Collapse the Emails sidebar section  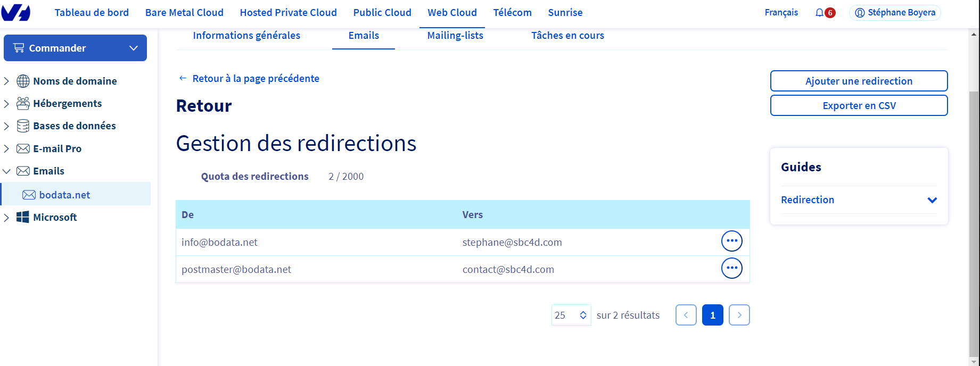click(x=6, y=171)
